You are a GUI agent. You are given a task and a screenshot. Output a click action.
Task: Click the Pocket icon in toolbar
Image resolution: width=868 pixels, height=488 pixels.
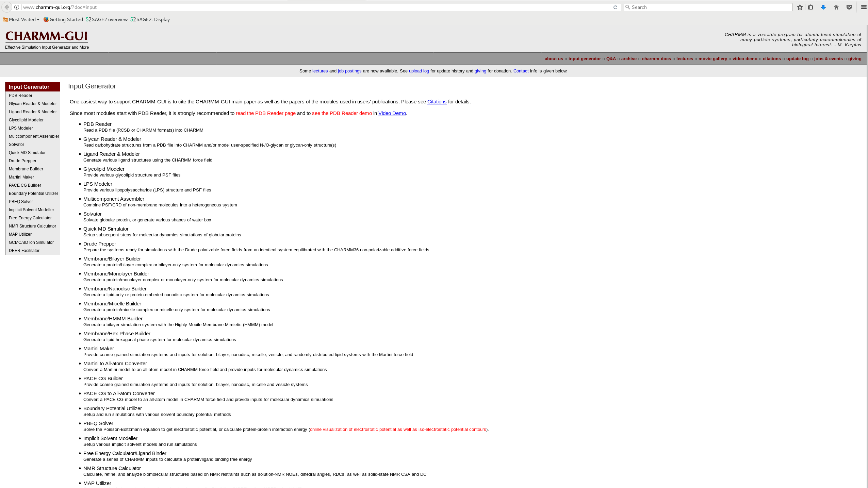[x=849, y=7]
